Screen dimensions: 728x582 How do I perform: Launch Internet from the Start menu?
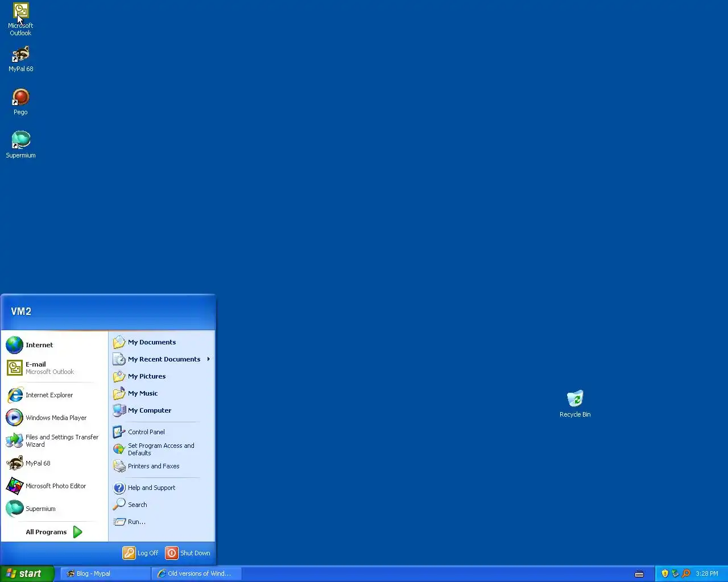54,345
